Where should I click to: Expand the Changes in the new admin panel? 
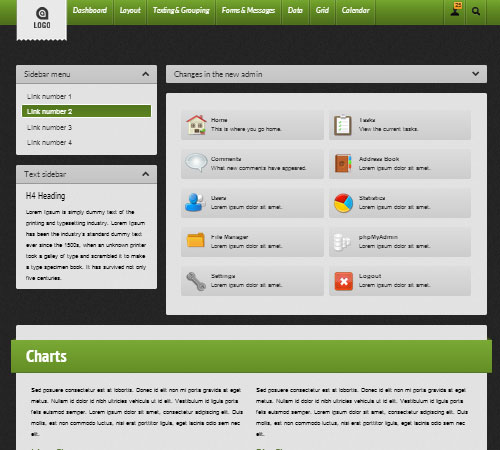pyautogui.click(x=476, y=74)
